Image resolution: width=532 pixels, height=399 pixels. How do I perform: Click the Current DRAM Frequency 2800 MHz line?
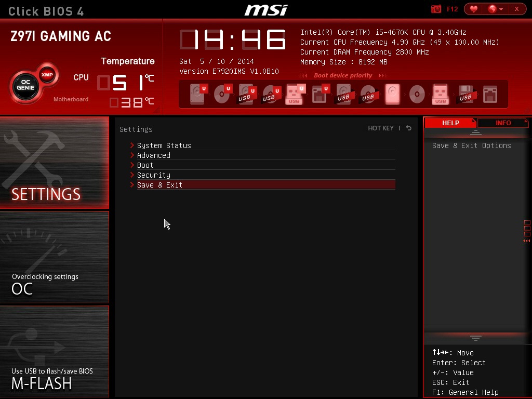pyautogui.click(x=364, y=52)
